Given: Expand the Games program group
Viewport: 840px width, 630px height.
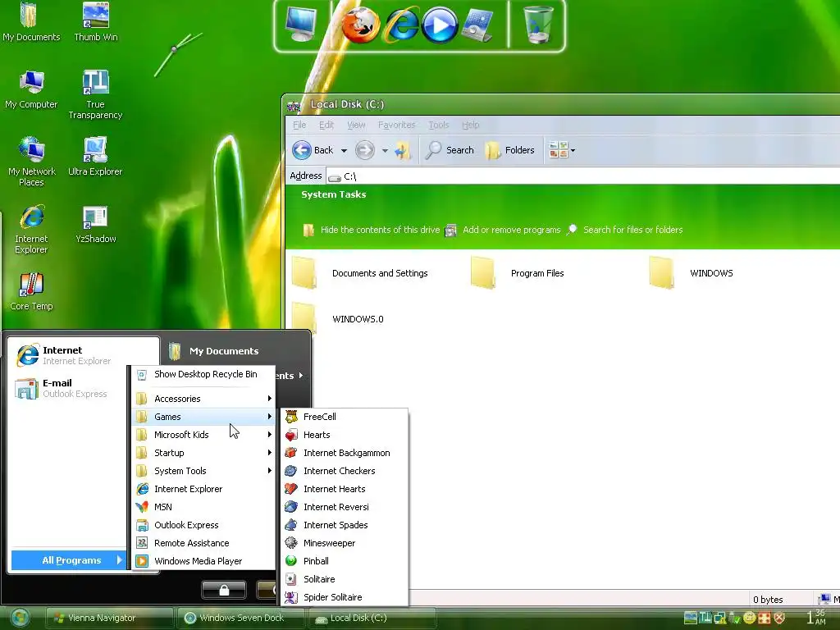Looking at the screenshot, I should 203,417.
